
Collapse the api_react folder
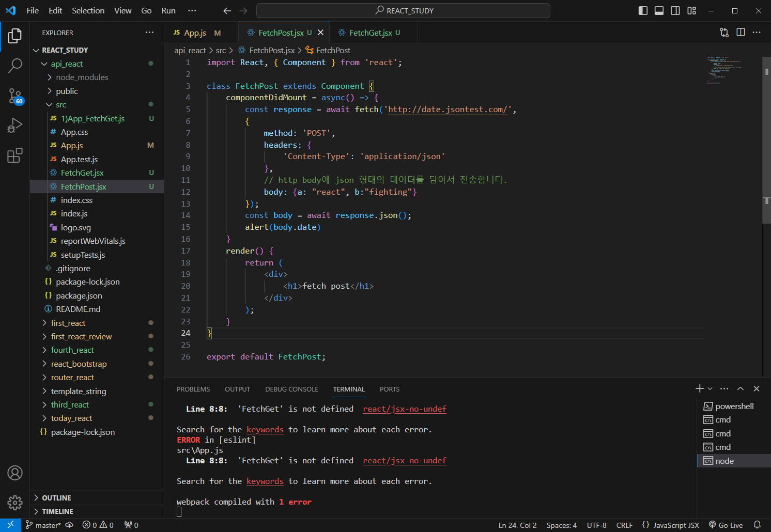click(97, 64)
